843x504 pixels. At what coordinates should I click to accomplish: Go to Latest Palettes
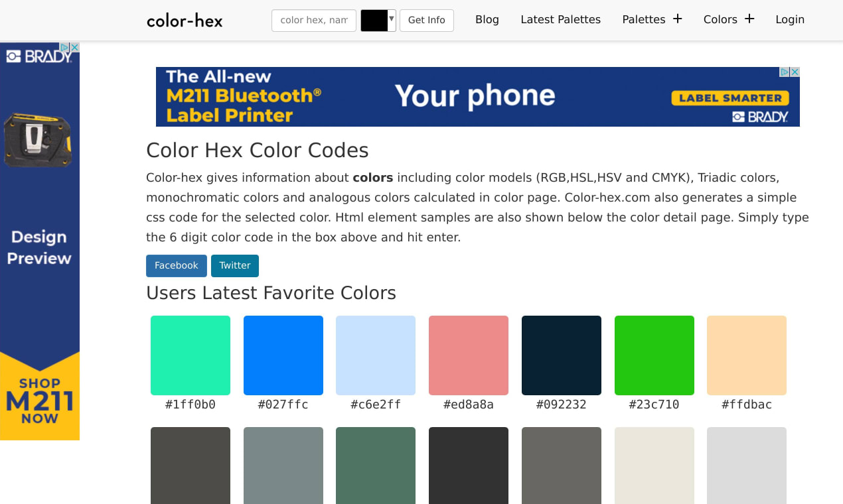click(561, 20)
